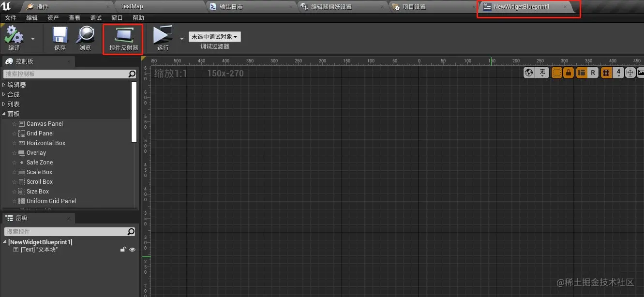This screenshot has width=644, height=297.
Task: Click the Scale Box widget icon
Action: pyautogui.click(x=22, y=172)
